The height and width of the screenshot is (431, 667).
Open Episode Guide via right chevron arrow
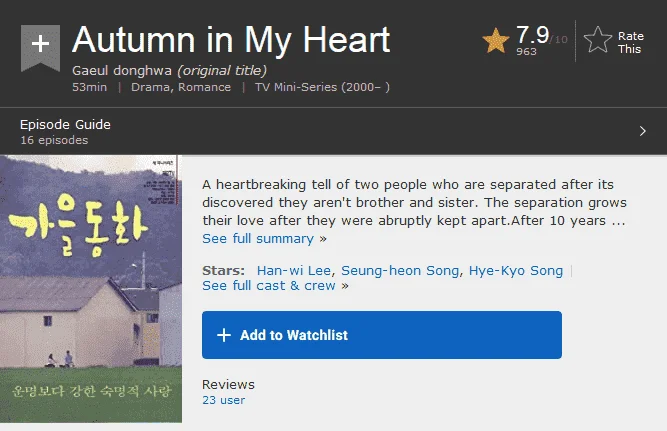tap(642, 131)
